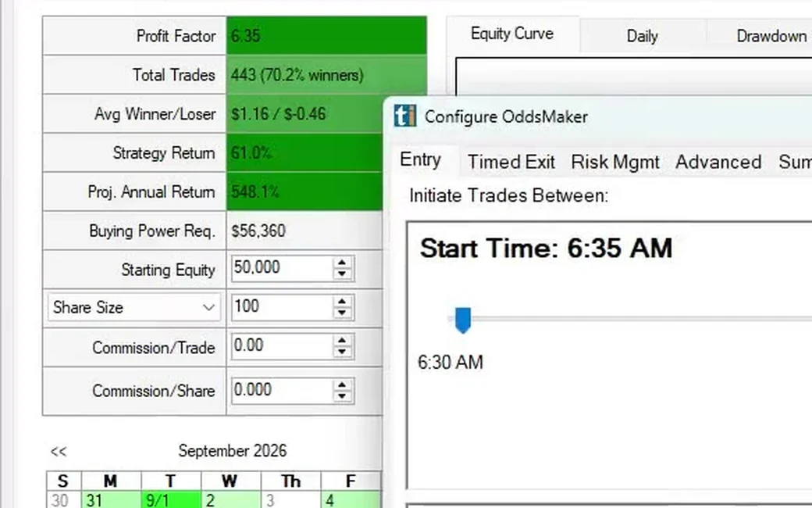Select calendar day 31
This screenshot has height=508, width=812.
112,499
